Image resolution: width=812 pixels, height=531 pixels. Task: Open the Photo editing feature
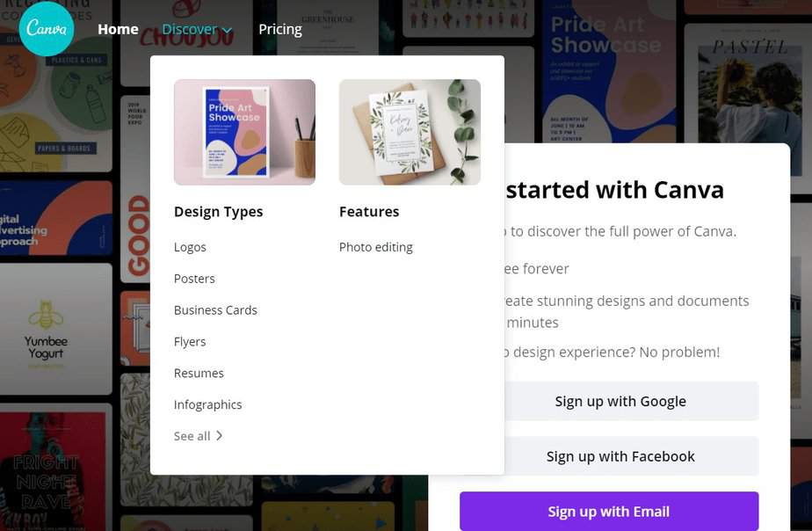(x=375, y=247)
